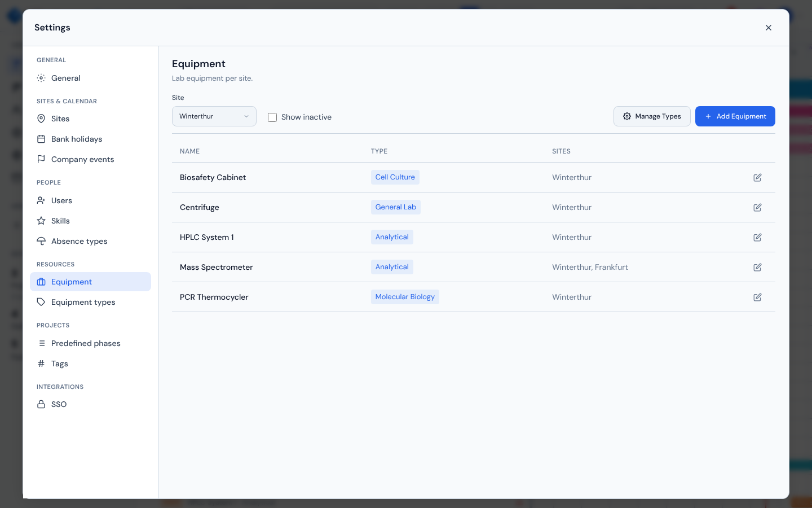This screenshot has width=812, height=508.
Task: Click the Bank holidays calendar icon
Action: [41, 139]
